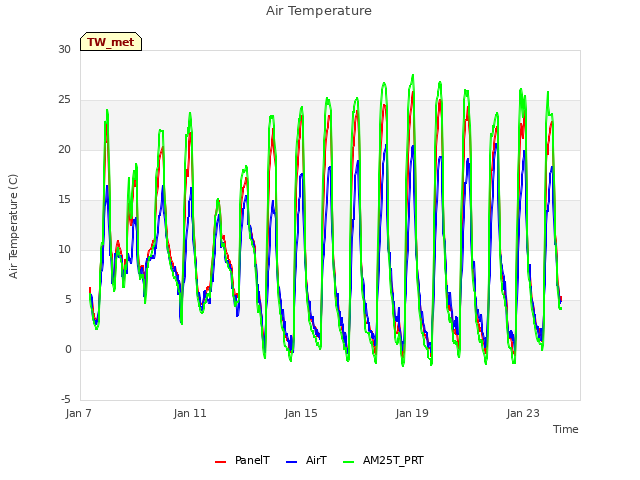Click the Jan 15 x-axis label

click(x=301, y=413)
